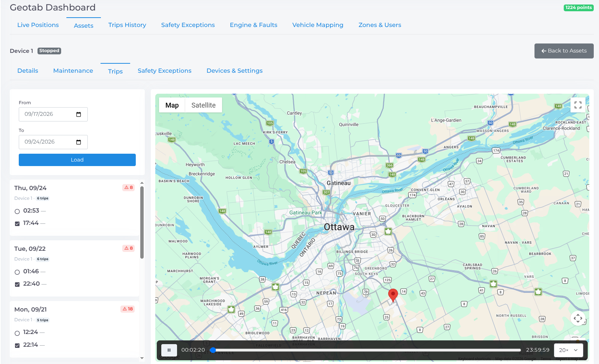
Task: Click the Load button
Action: [77, 160]
